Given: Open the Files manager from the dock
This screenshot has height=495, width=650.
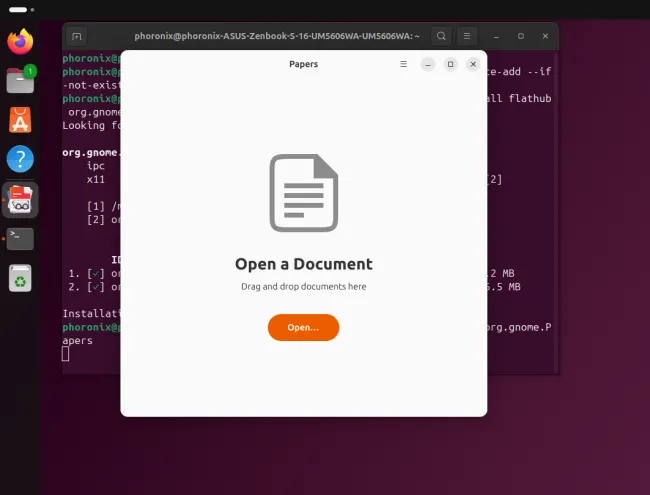Looking at the screenshot, I should (x=20, y=80).
